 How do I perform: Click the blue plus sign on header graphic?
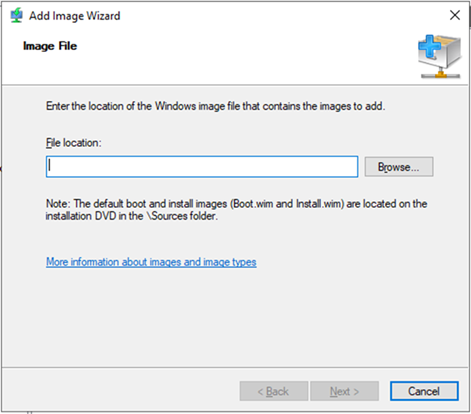(x=429, y=47)
